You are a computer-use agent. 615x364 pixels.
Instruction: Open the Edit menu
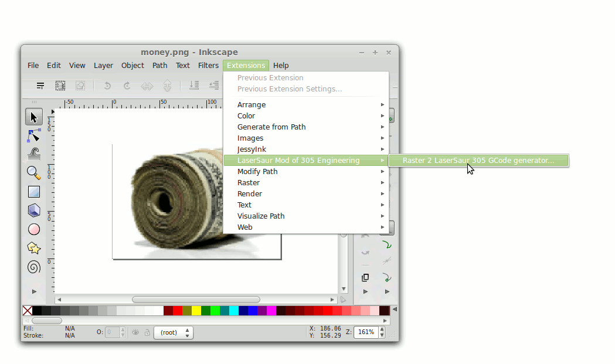(x=54, y=66)
